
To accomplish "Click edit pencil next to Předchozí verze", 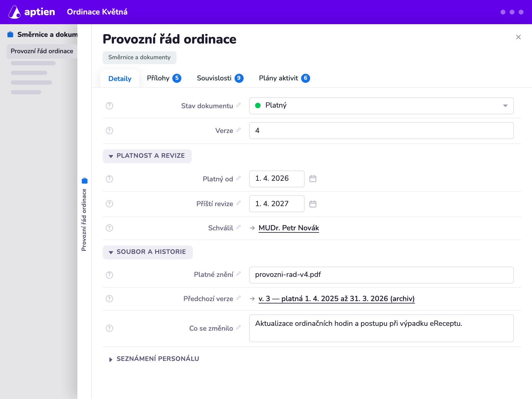I will tap(238, 298).
